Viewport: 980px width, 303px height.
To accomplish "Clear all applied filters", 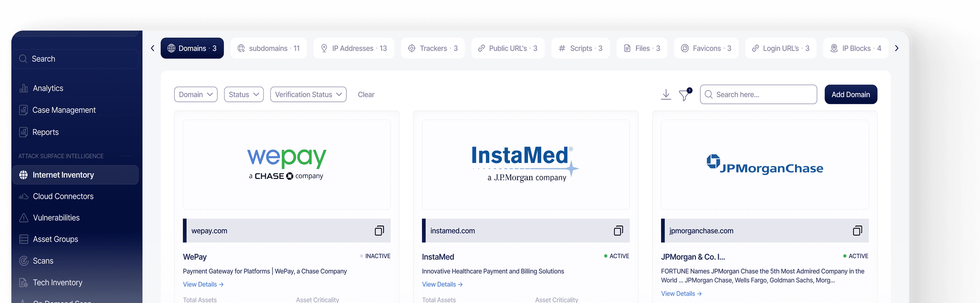I will tap(366, 94).
